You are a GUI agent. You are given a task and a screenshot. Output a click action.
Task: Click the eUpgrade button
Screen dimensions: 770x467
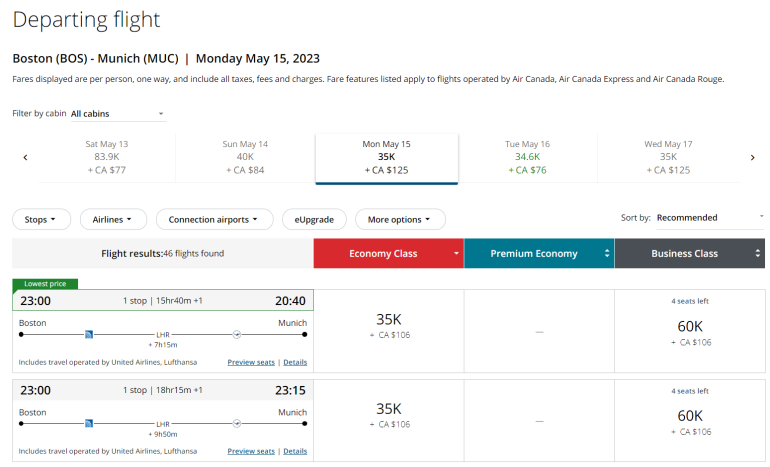314,219
